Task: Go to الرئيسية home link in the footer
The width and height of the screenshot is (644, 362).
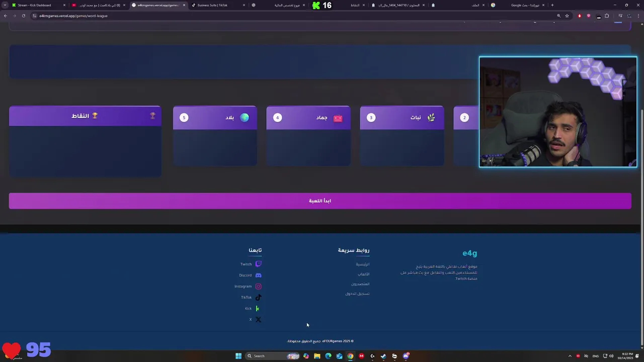Action: pos(363,264)
